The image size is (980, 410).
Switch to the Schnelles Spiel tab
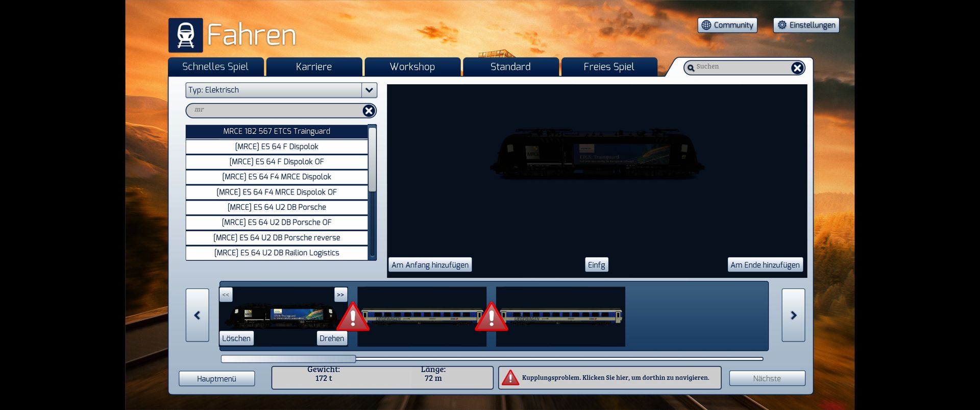215,67
